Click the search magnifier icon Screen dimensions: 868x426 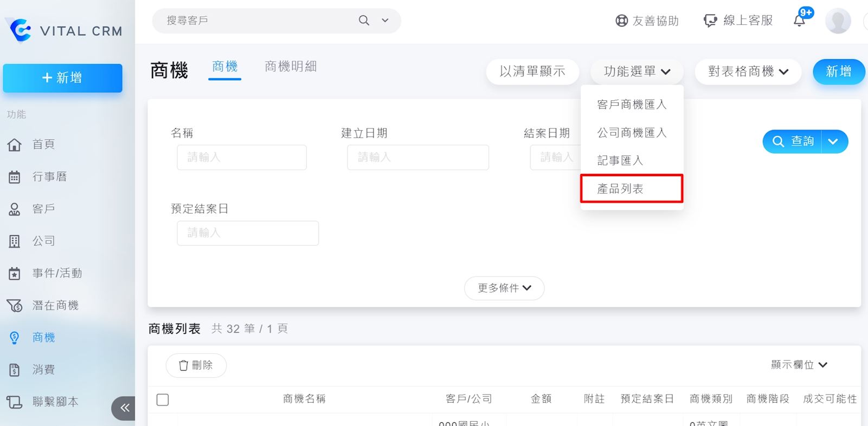click(x=364, y=21)
